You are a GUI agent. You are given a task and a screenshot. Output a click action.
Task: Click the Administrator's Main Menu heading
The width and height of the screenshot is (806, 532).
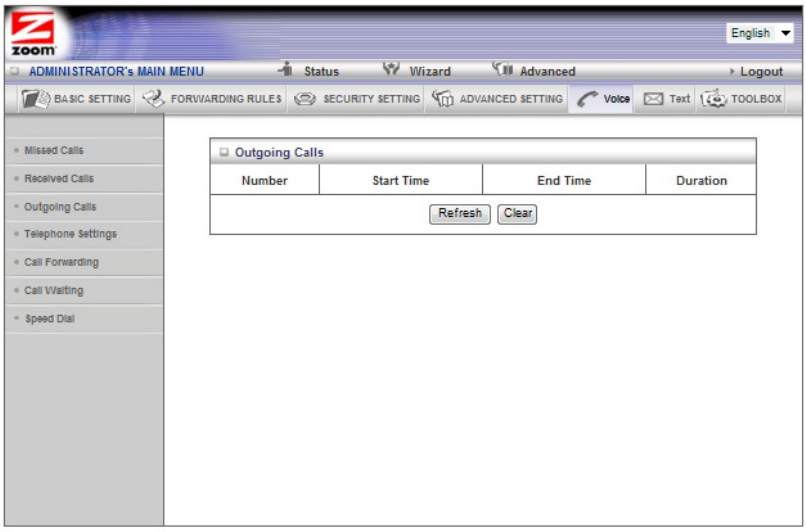coord(116,71)
